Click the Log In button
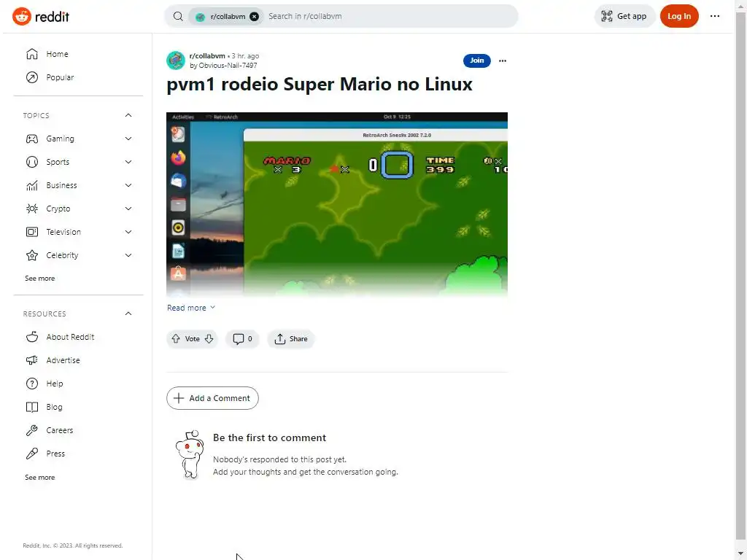Viewport: 747px width, 560px height. pos(679,16)
